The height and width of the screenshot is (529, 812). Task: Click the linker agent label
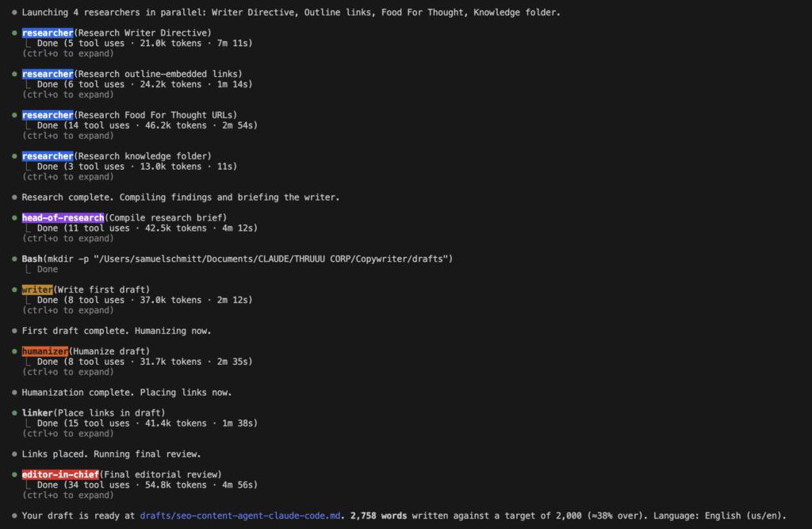pyautogui.click(x=37, y=412)
